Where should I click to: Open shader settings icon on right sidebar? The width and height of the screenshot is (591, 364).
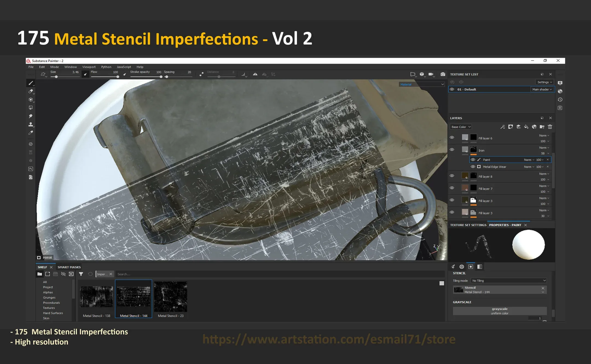[x=560, y=91]
